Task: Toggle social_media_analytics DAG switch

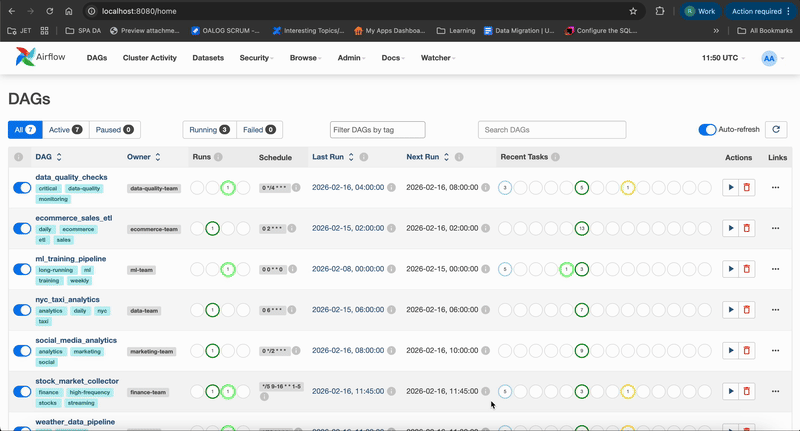Action: (22, 351)
